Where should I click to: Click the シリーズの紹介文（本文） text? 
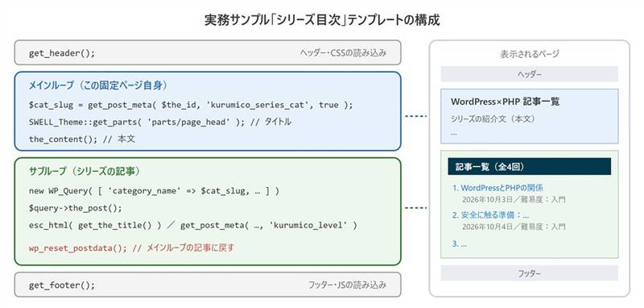[x=493, y=119]
